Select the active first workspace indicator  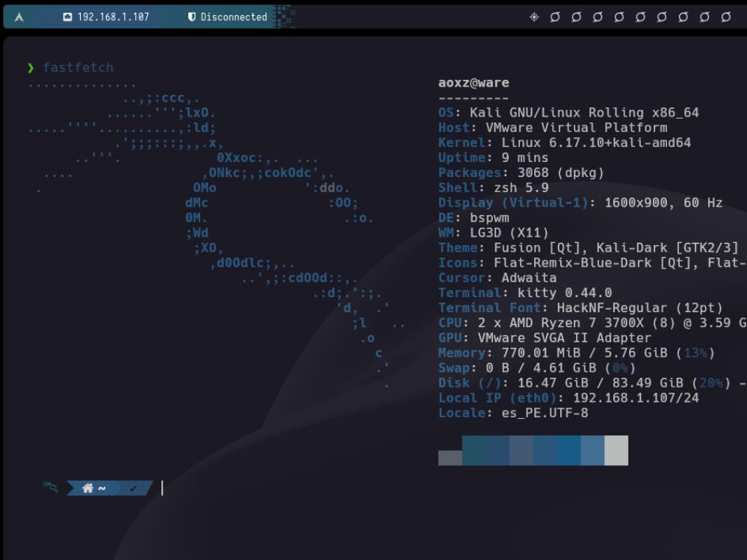point(534,17)
